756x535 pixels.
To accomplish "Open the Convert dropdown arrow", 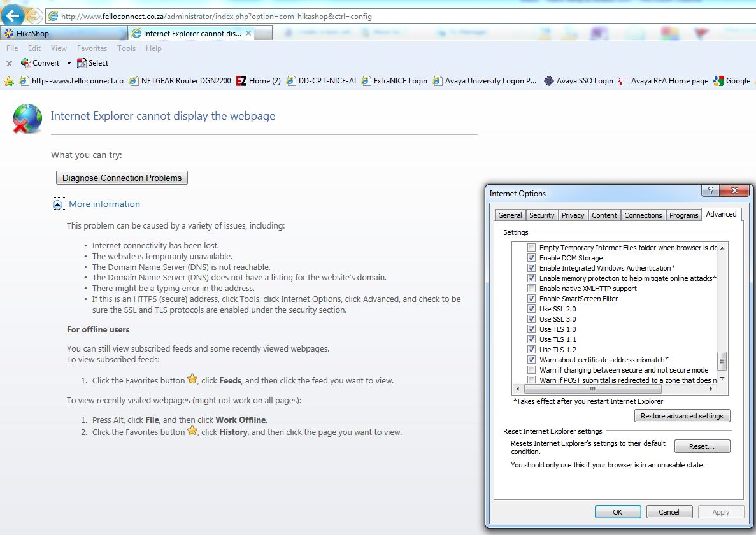I will coord(69,63).
